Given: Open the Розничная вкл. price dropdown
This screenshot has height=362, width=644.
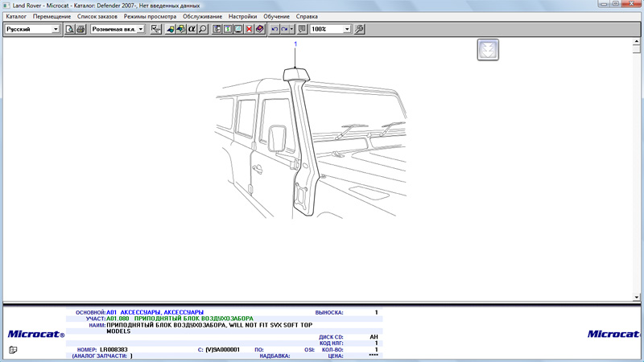Looking at the screenshot, I should tap(141, 29).
